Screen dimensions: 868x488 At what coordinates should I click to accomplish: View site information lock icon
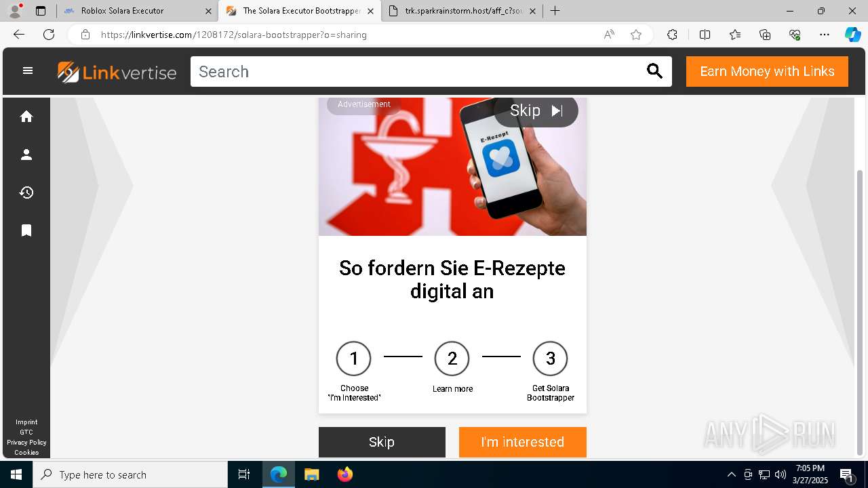click(85, 35)
